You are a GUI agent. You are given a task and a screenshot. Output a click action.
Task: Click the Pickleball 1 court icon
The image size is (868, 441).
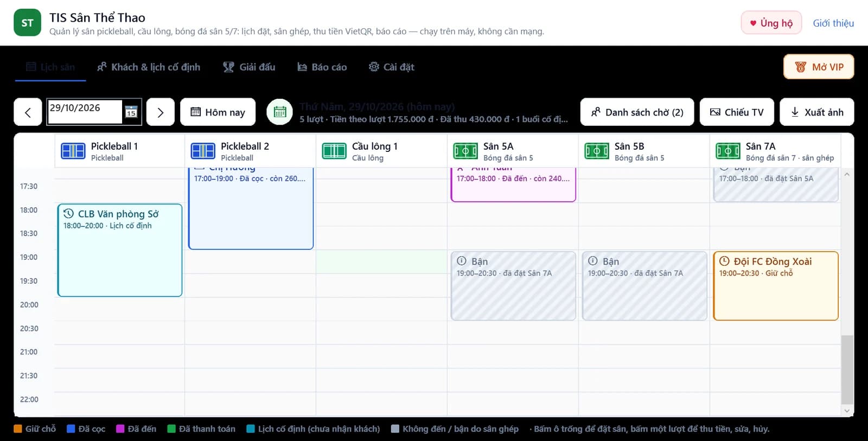pos(73,151)
